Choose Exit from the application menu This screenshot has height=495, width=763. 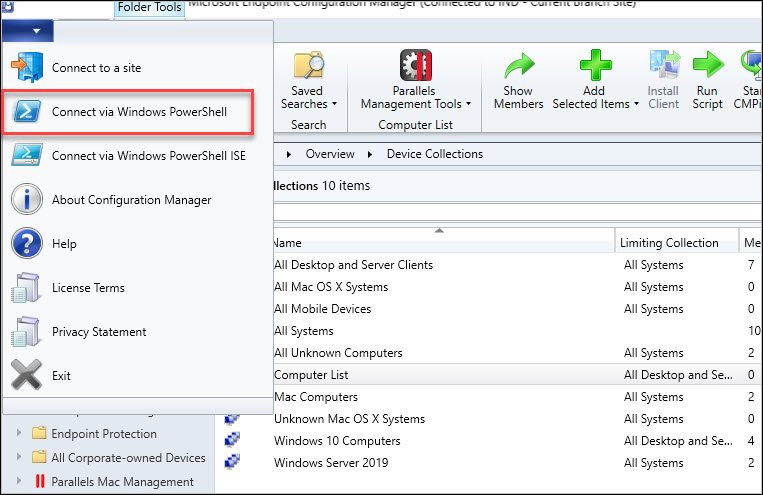[x=138, y=375]
